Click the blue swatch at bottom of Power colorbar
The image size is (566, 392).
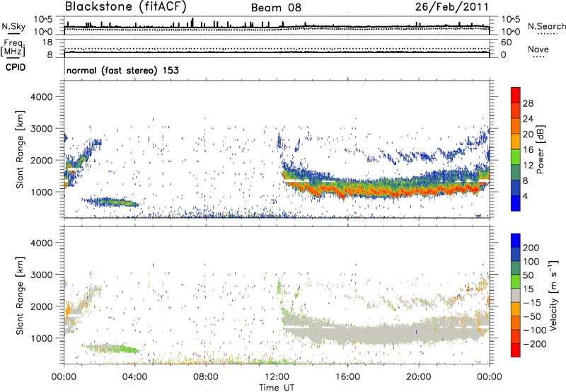point(516,203)
